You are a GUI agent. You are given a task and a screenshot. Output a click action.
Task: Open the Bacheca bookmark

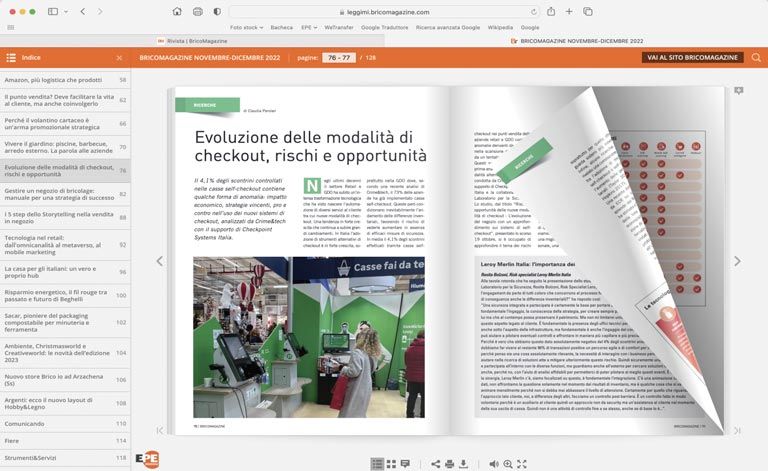click(282, 27)
